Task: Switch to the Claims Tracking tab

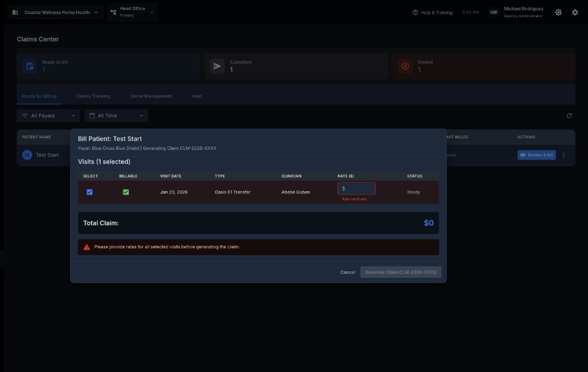Action: coord(93,96)
